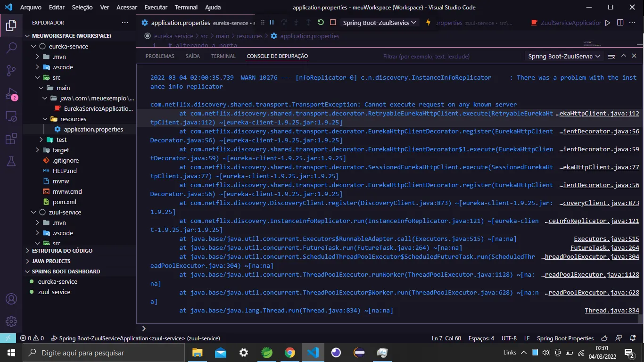Open link FutureTask.java:264
644x362 pixels.
coord(605,248)
